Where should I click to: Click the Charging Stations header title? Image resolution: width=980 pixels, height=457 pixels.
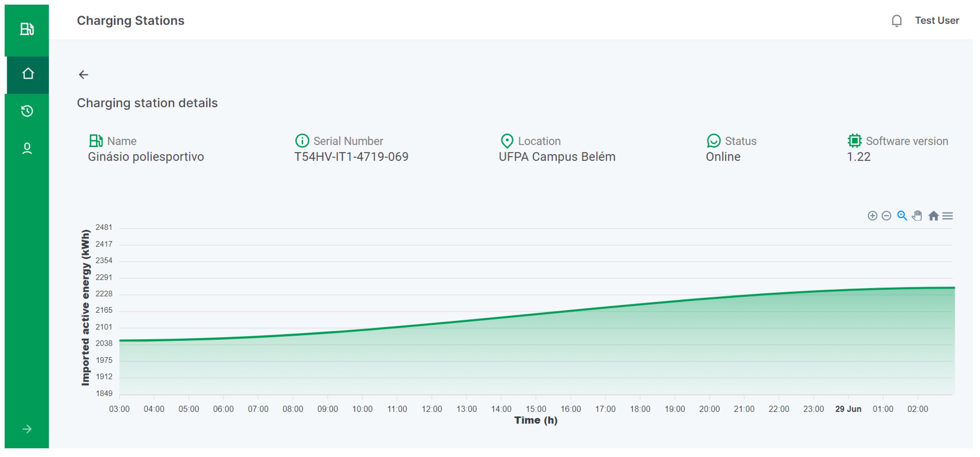130,21
